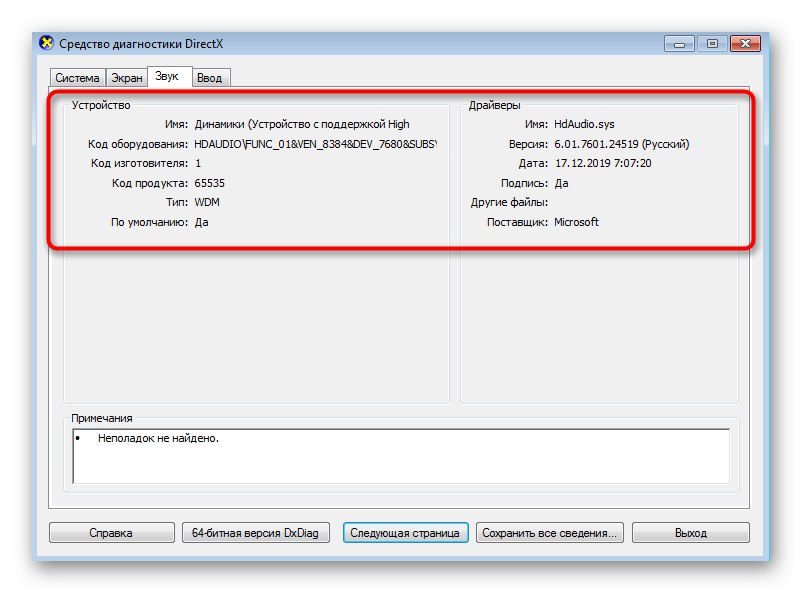Click device name 'Динамики (Устройство с поддержкой High'

(x=302, y=124)
